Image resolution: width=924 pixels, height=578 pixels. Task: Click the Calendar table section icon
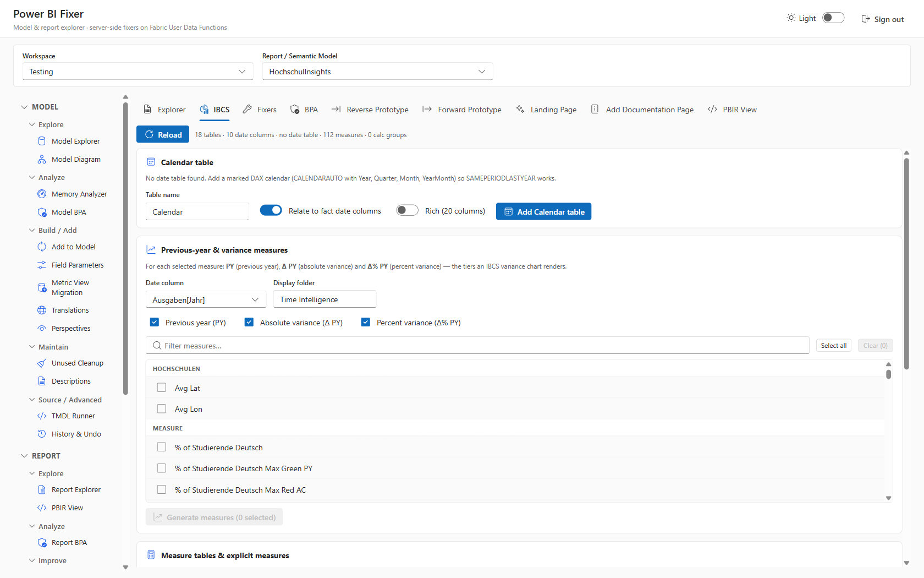click(x=151, y=162)
